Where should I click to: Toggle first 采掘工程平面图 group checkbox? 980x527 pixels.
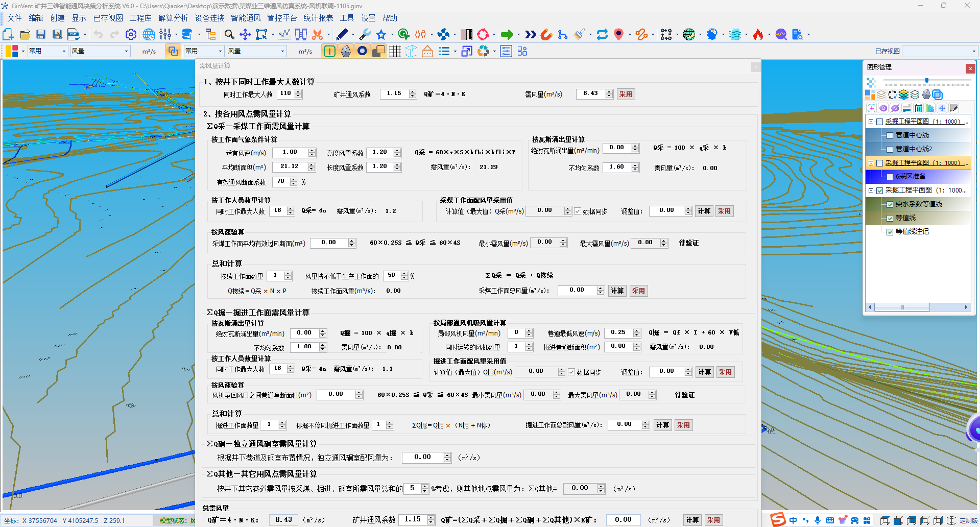(x=879, y=122)
